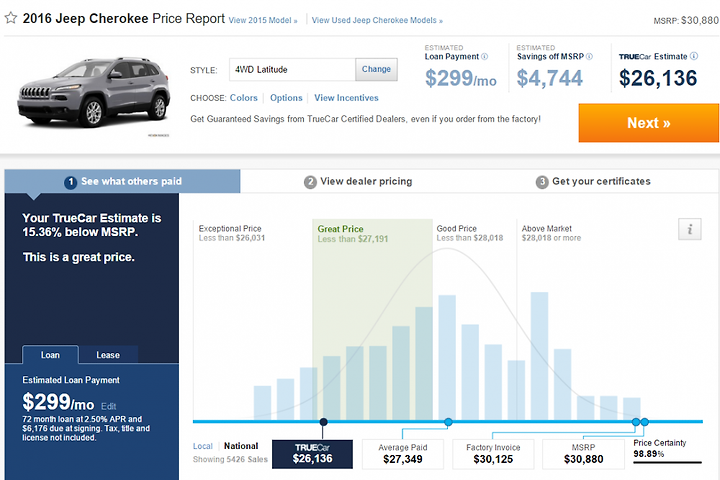Click the tallest histogram bar in Above Market
Viewport: 720px width, 480px height.
[540, 356]
